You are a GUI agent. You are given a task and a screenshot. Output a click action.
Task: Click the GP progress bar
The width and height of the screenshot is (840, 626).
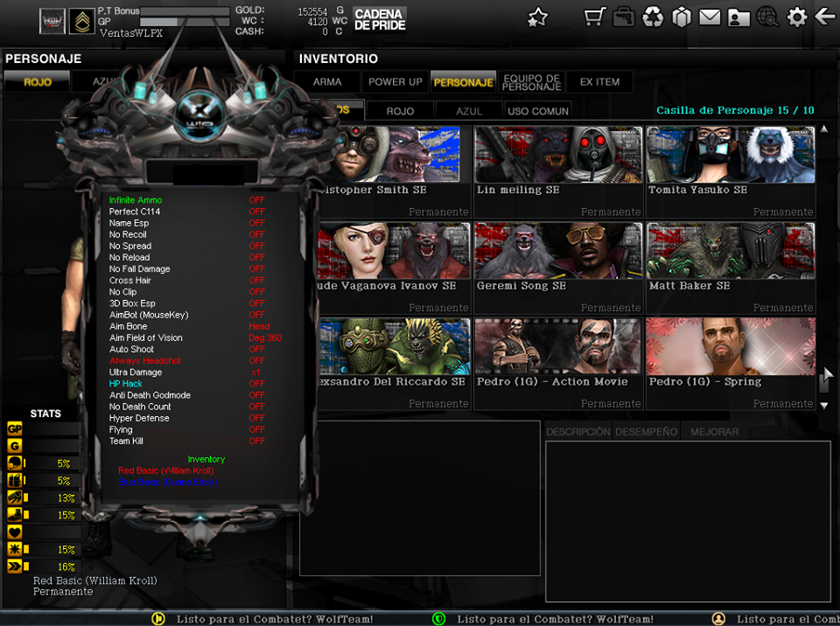click(185, 22)
